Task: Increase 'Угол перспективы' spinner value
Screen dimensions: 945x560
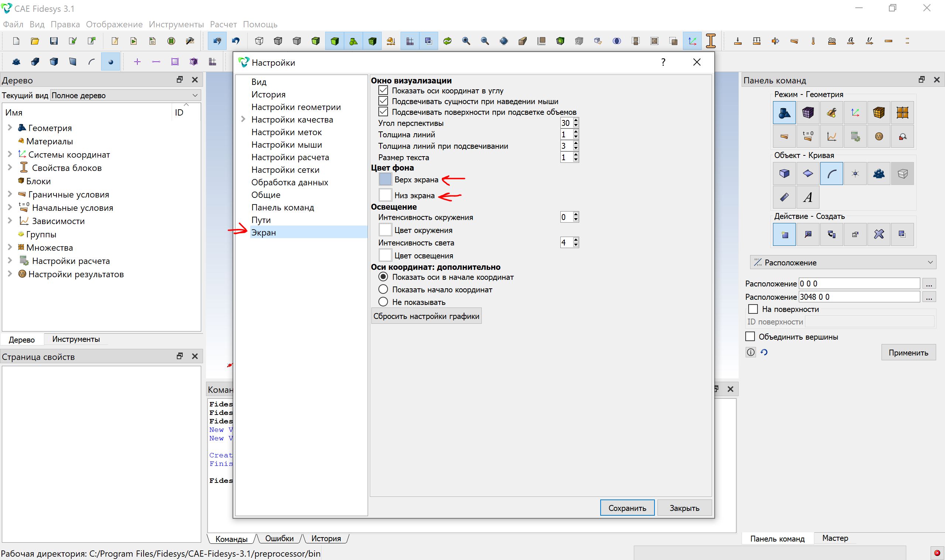Action: coord(576,120)
